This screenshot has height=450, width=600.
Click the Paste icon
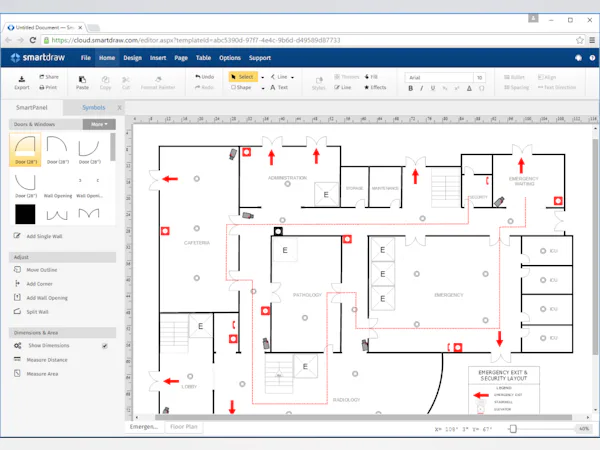tap(82, 79)
